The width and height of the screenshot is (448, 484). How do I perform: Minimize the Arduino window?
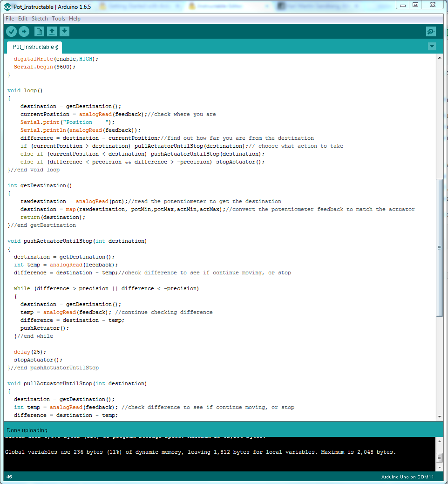pyautogui.click(x=403, y=5)
